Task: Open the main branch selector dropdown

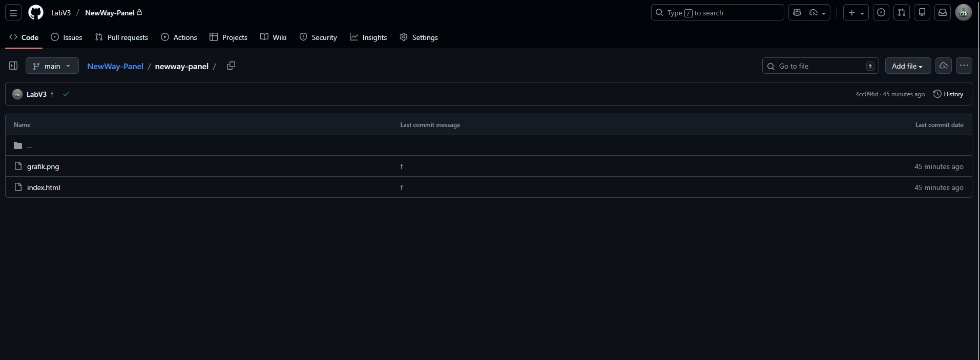Action: click(52, 66)
